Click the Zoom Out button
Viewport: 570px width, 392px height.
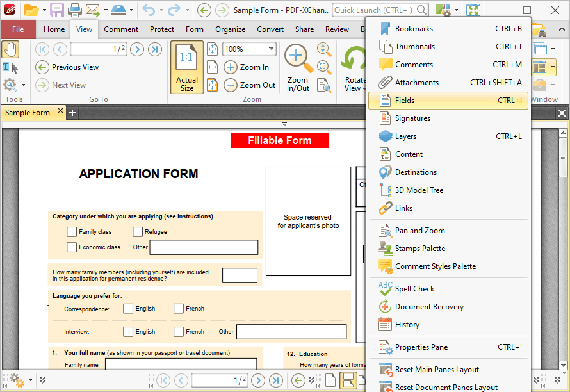249,85
